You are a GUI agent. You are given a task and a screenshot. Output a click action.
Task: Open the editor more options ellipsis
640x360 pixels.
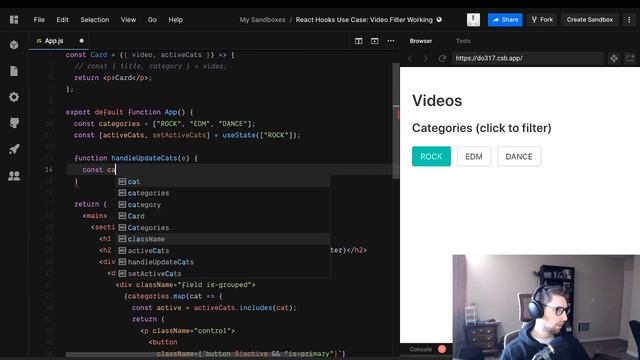[x=391, y=41]
